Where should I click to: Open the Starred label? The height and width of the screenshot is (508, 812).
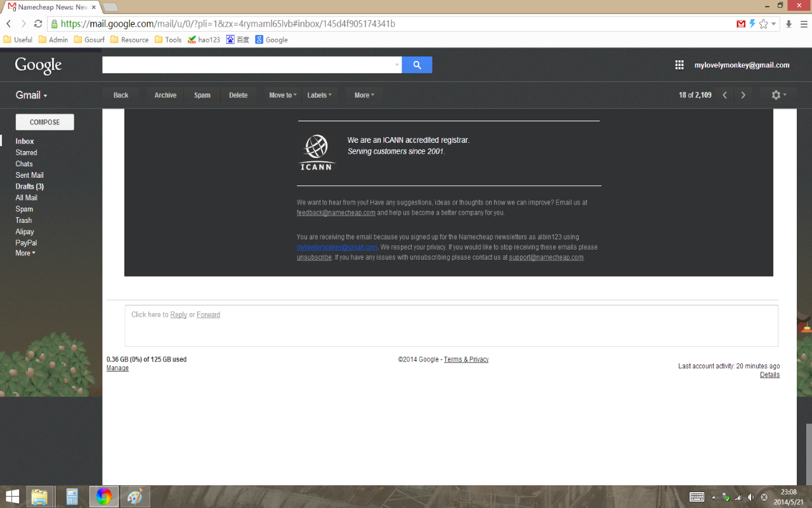point(26,152)
